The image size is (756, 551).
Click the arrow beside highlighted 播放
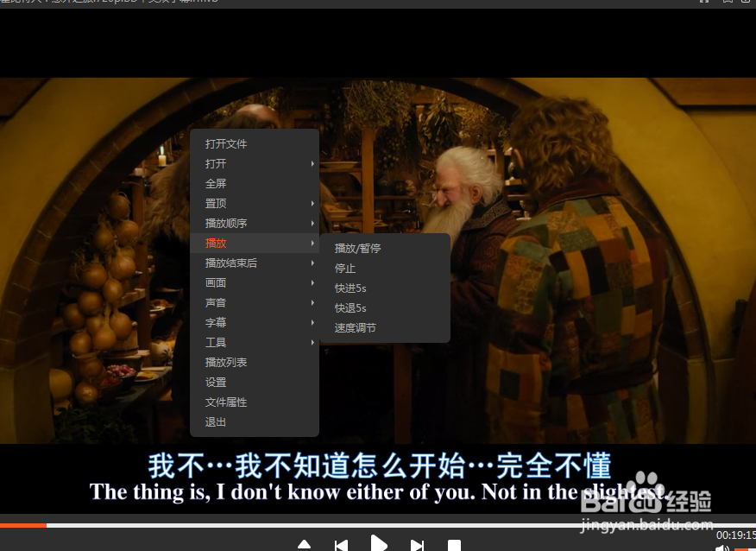[x=312, y=244]
